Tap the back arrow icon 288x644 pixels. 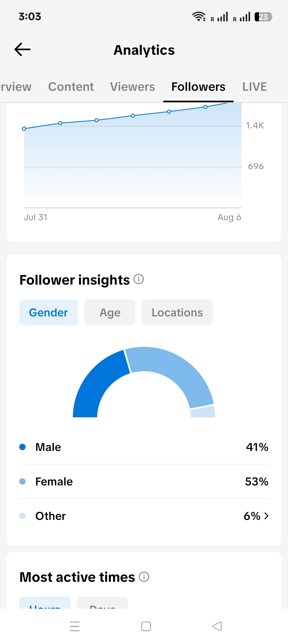coord(22,50)
